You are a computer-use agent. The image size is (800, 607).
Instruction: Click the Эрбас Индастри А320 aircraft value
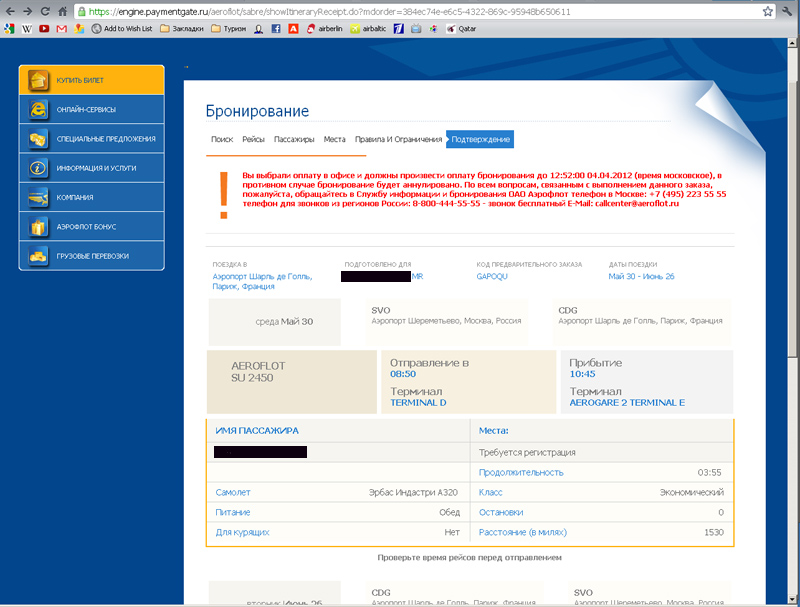[x=413, y=492]
